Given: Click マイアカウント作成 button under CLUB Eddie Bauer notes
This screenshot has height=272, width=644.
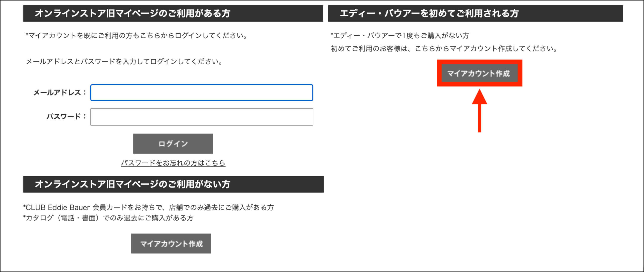Looking at the screenshot, I should [x=171, y=244].
